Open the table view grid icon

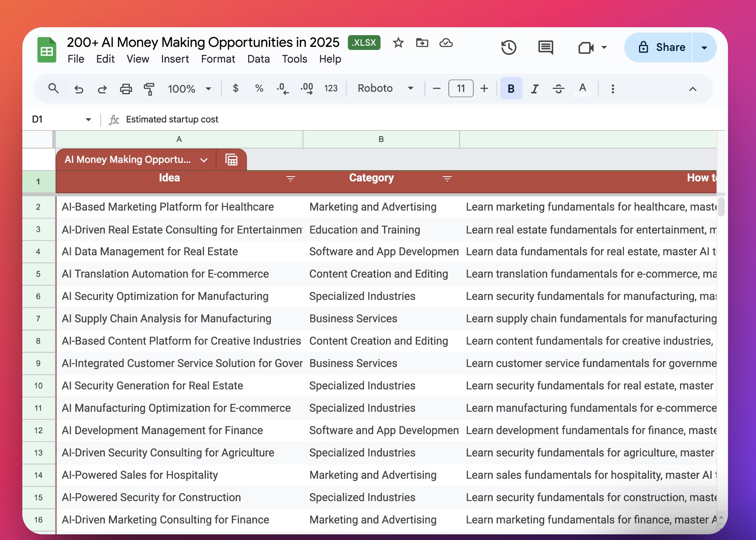[232, 160]
